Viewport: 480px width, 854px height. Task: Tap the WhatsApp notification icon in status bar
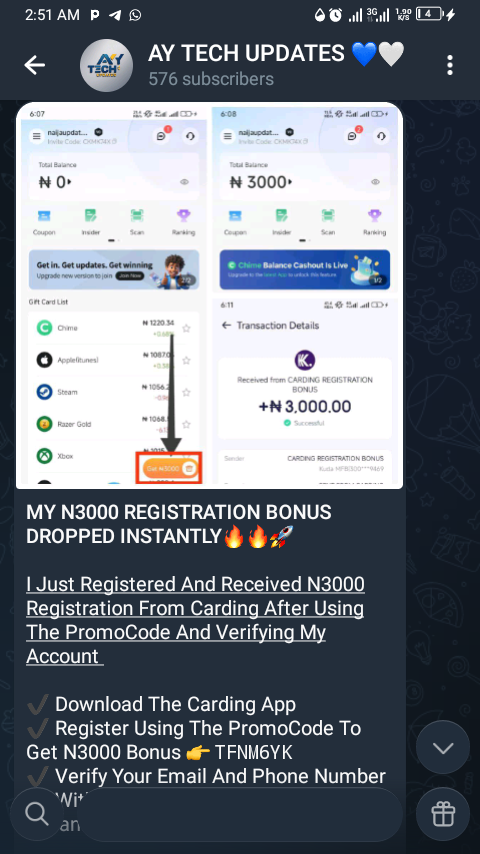pyautogui.click(x=135, y=15)
